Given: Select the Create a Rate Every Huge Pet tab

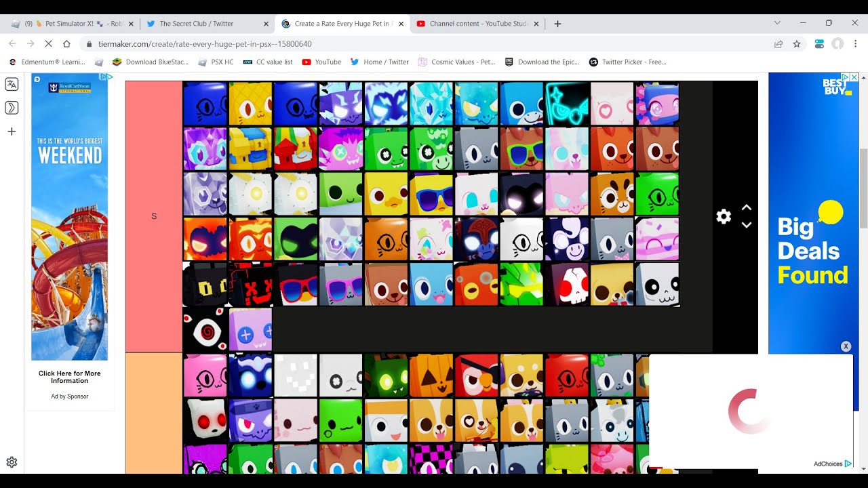Looking at the screenshot, I should click(342, 23).
